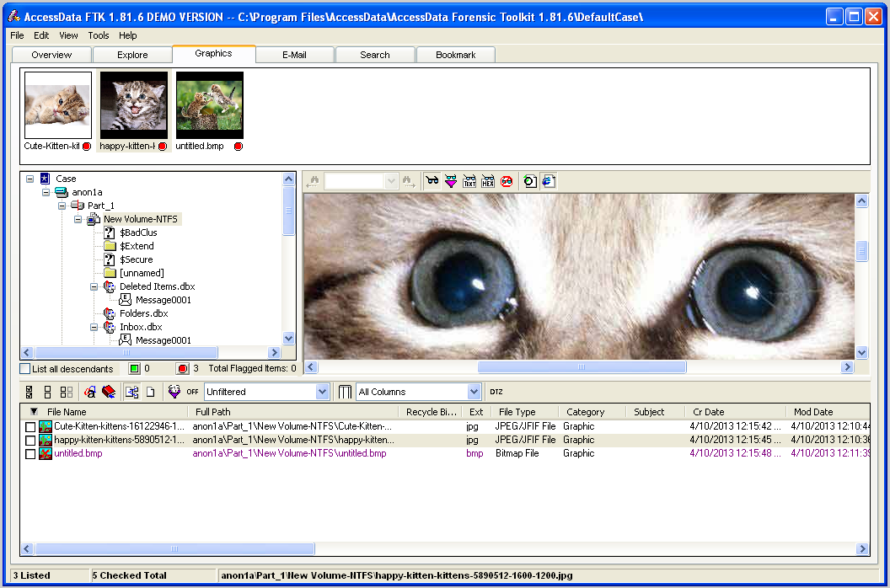This screenshot has width=890, height=588.
Task: Click the disable viewer icon
Action: pyautogui.click(x=507, y=181)
